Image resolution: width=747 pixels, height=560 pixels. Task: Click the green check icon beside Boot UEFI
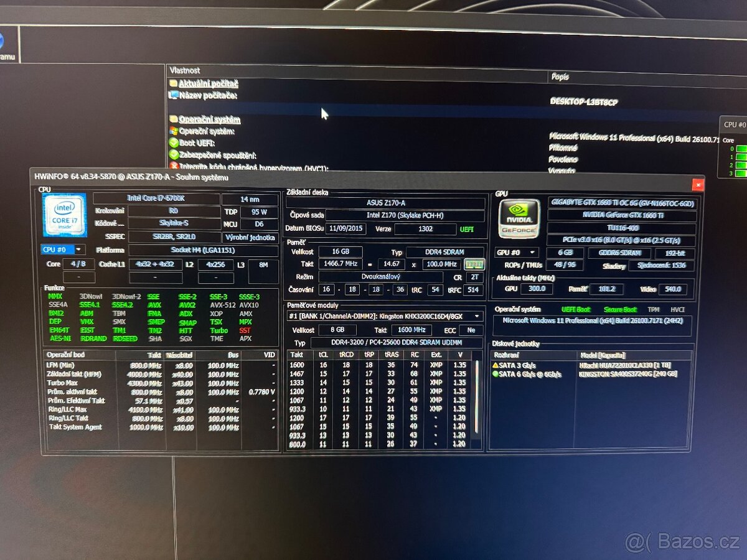point(174,143)
